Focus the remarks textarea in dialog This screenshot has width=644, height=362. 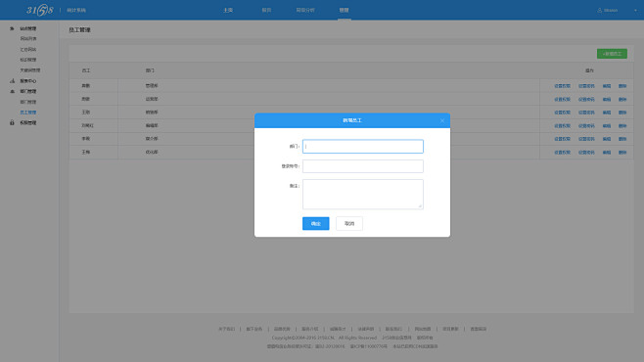pos(363,194)
